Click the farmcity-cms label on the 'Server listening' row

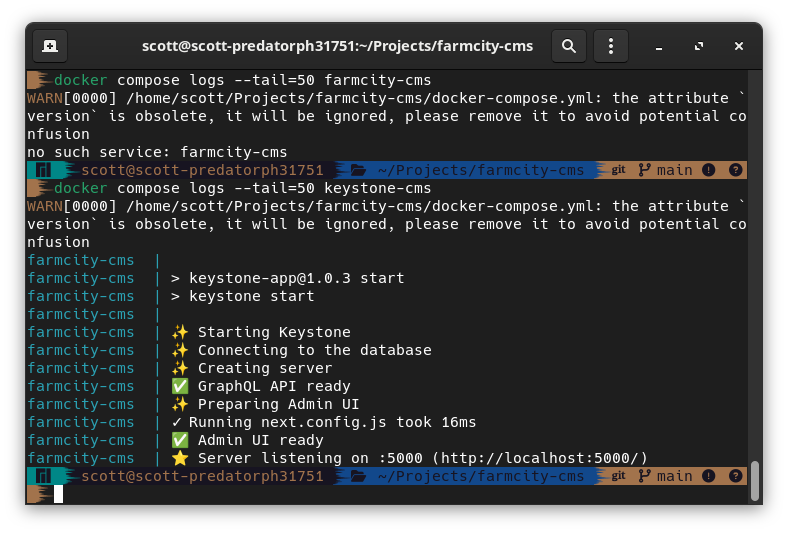click(81, 458)
